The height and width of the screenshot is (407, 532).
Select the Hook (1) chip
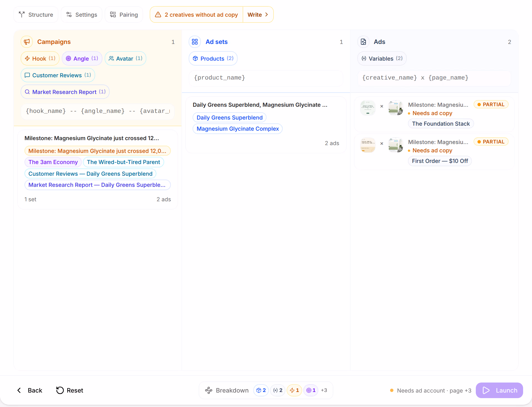tap(40, 58)
